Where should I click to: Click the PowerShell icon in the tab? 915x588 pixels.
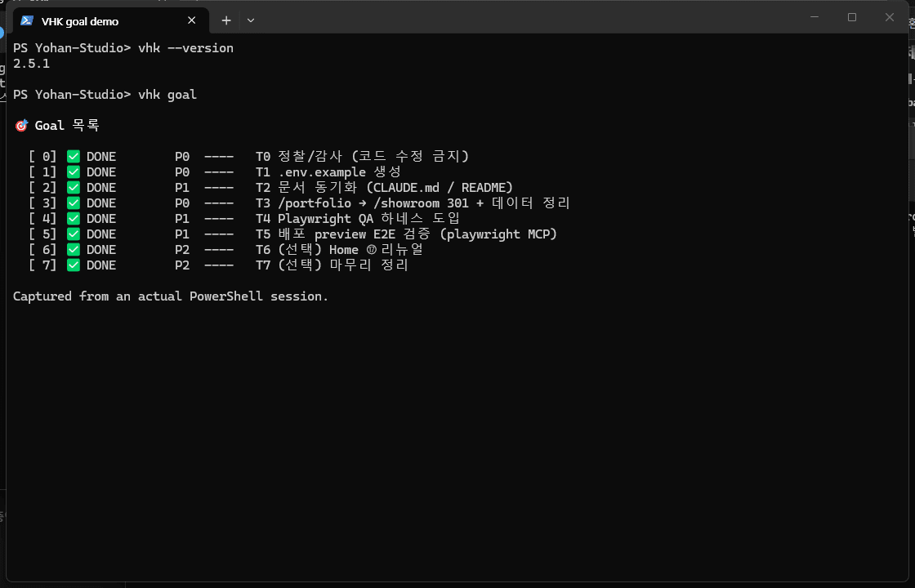27,20
